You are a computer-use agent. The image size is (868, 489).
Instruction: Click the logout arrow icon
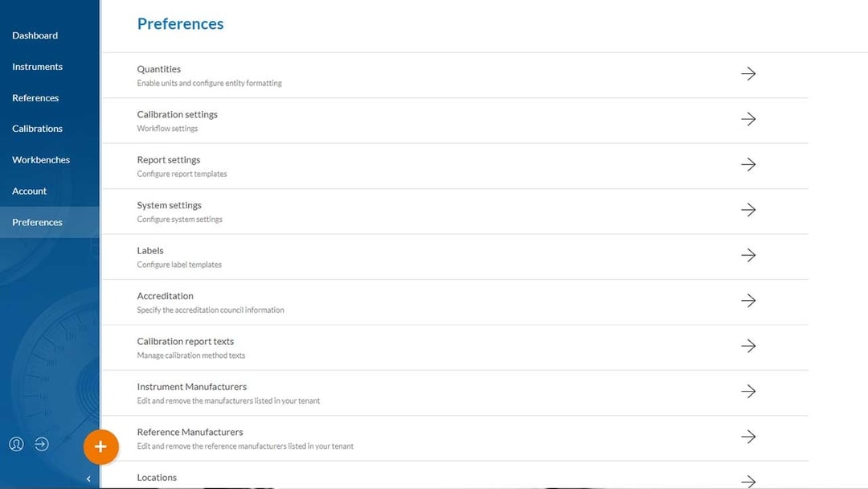click(x=42, y=444)
